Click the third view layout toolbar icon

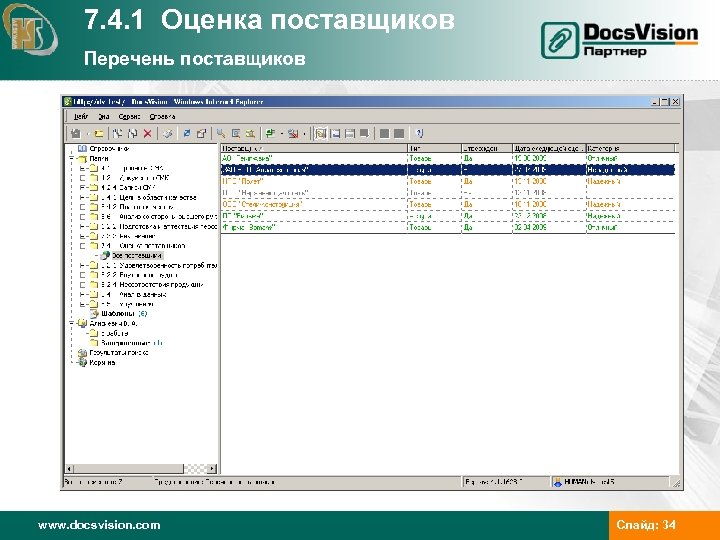coord(350,134)
